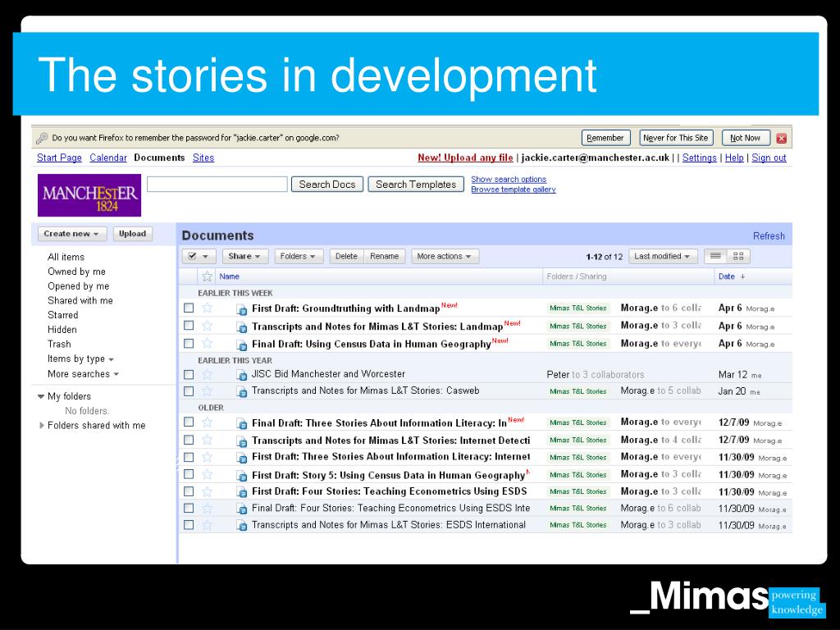Click the Manchester 1824 logo
Screen dimensions: 840x630
pos(89,195)
